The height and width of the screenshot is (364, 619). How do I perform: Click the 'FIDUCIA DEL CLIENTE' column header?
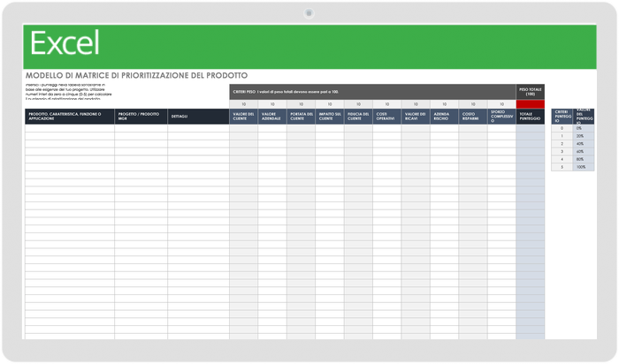pos(358,117)
